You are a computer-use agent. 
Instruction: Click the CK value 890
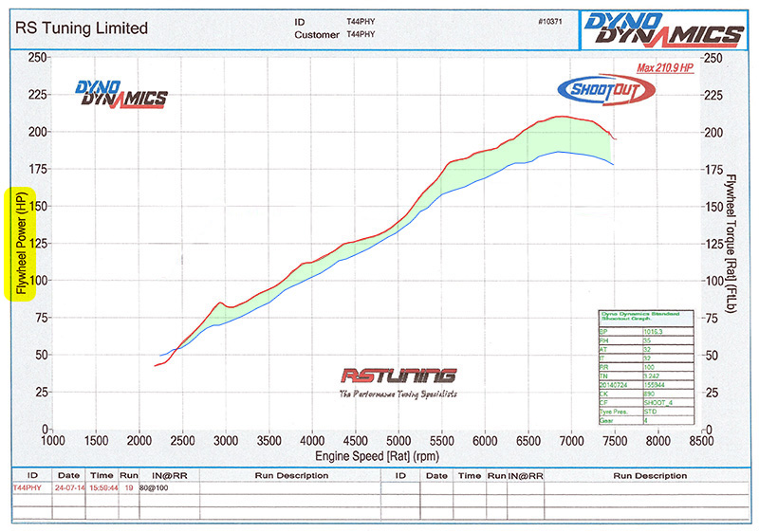[x=649, y=394]
